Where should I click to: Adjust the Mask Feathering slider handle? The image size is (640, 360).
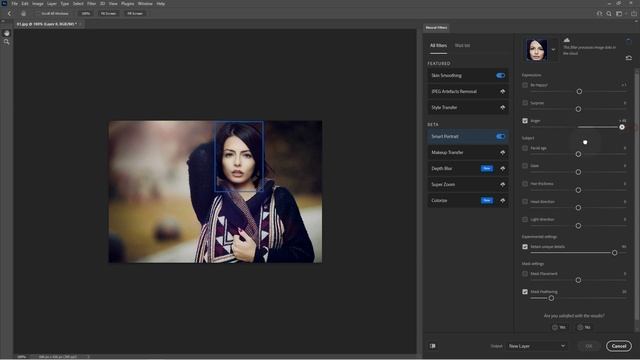[x=551, y=298]
